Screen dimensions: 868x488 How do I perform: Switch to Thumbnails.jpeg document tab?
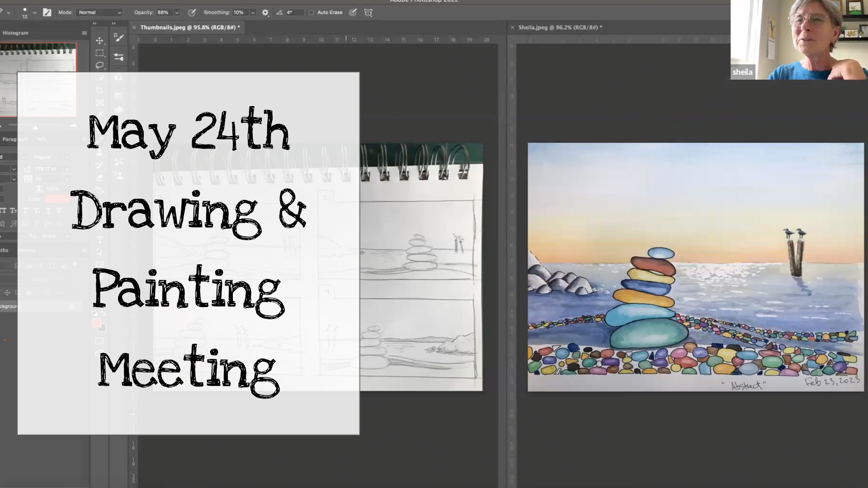pyautogui.click(x=190, y=28)
